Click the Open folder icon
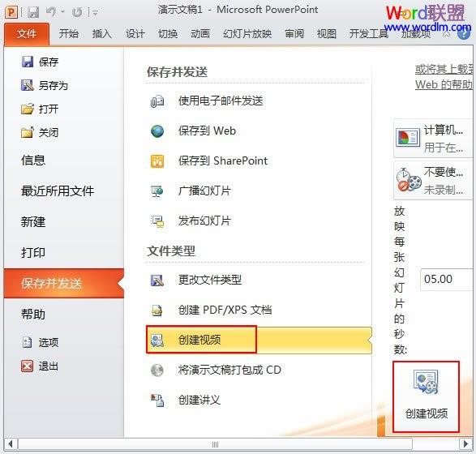 tap(28, 109)
